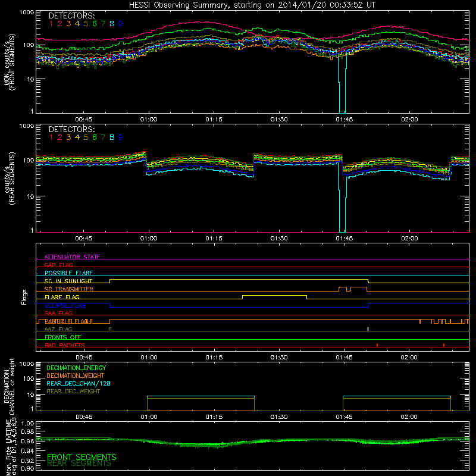Click the 01:45 tick label under the flags plot
476x476 pixels.
click(x=345, y=358)
